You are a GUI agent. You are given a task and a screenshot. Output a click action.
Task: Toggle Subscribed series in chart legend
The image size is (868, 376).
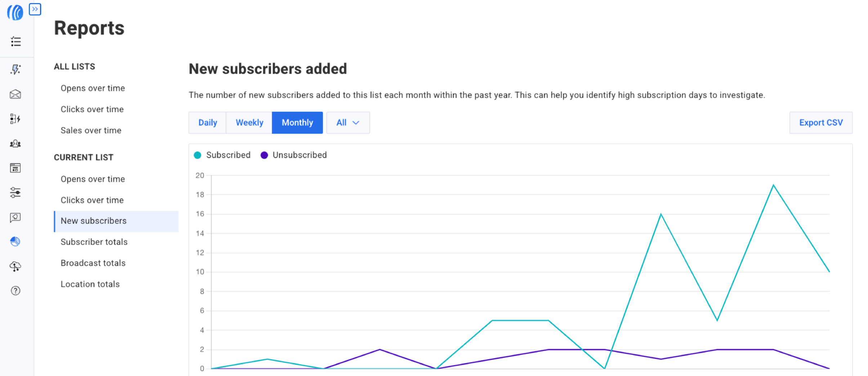222,155
